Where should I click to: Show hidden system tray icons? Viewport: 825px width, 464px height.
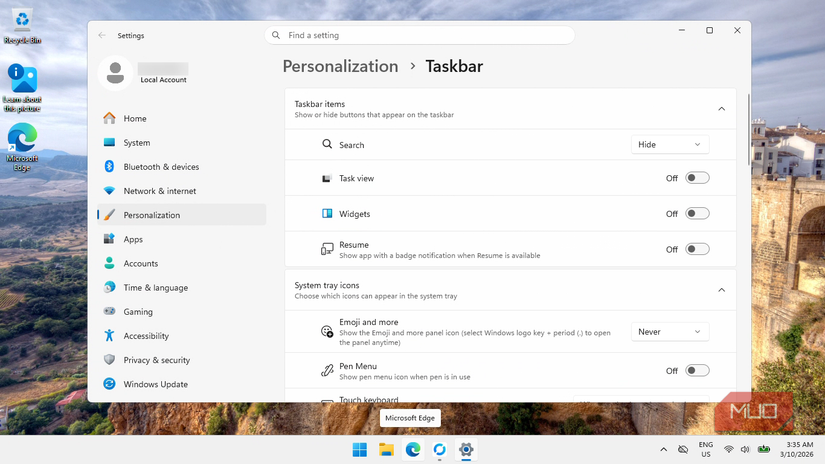click(663, 450)
